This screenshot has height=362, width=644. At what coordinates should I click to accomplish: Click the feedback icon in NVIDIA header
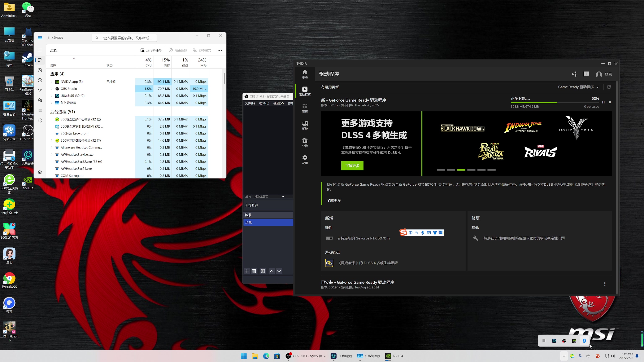[x=586, y=74]
